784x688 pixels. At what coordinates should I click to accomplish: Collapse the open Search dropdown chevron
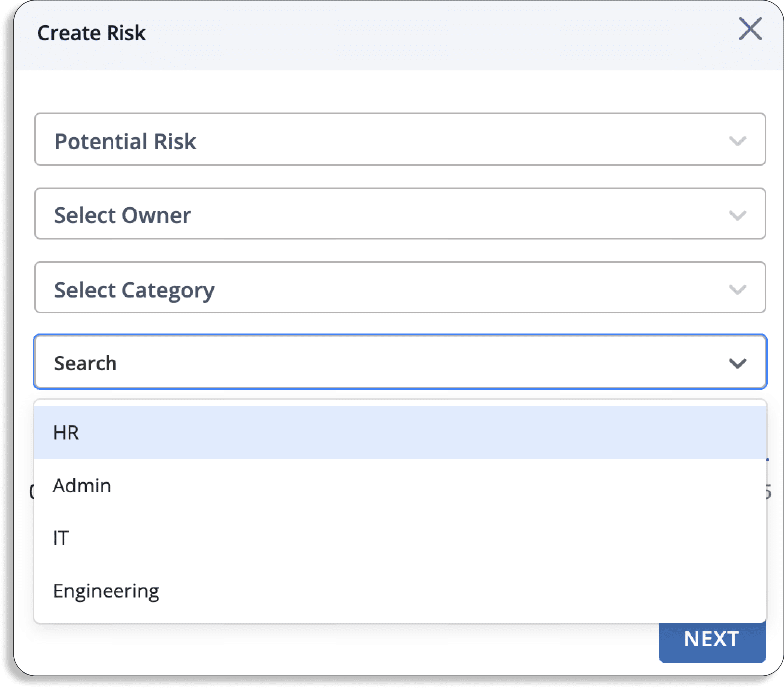pos(737,363)
